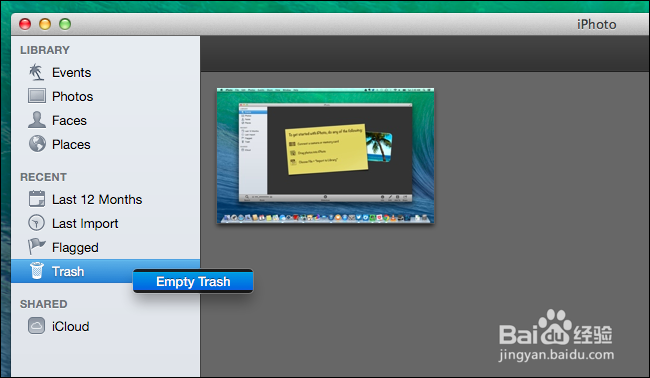Open iCloud under Shared

(x=70, y=327)
